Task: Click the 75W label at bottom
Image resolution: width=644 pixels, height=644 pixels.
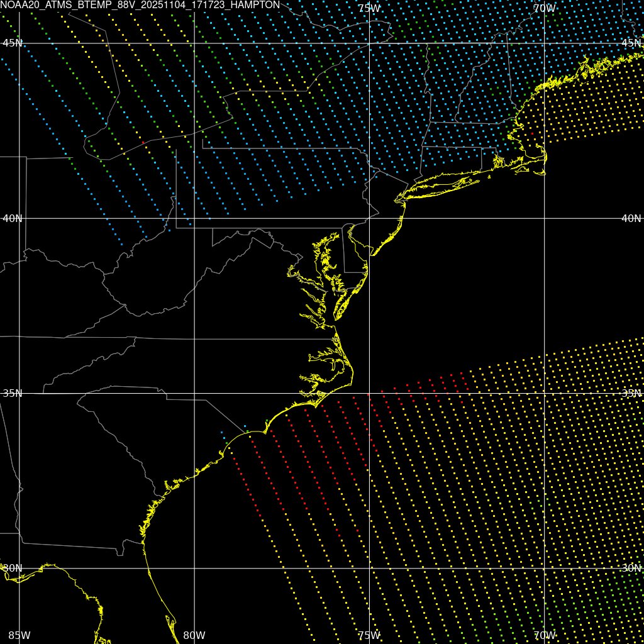Action: (x=369, y=635)
